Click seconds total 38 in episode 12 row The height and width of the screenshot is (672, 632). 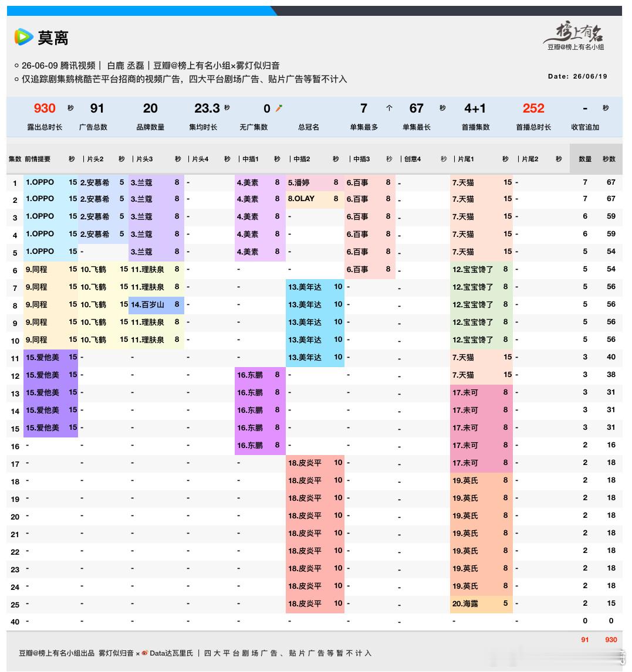611,375
